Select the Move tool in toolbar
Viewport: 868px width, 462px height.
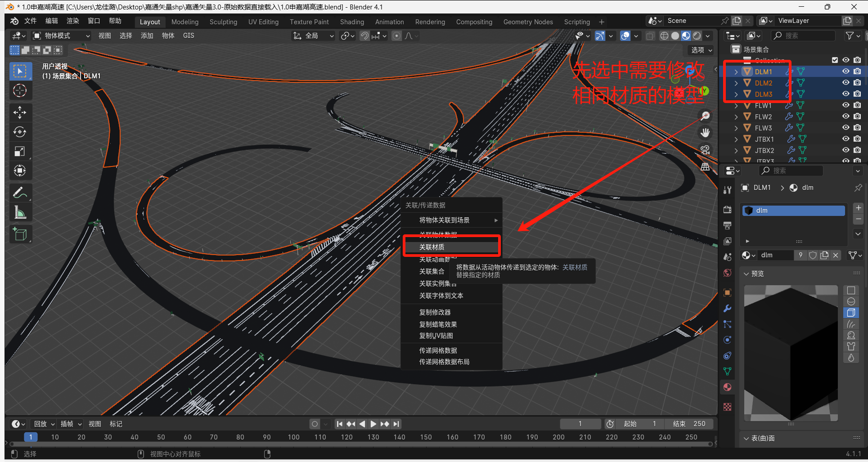(20, 112)
